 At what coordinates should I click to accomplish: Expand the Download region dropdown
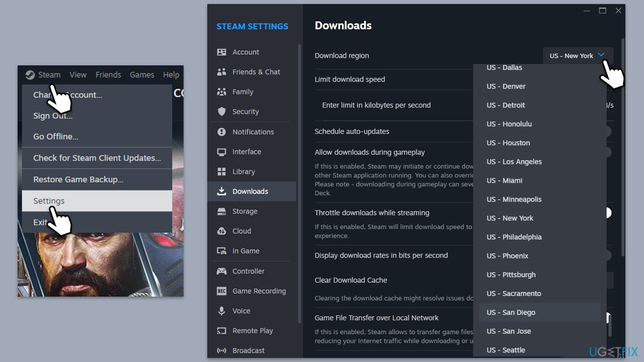tap(578, 56)
